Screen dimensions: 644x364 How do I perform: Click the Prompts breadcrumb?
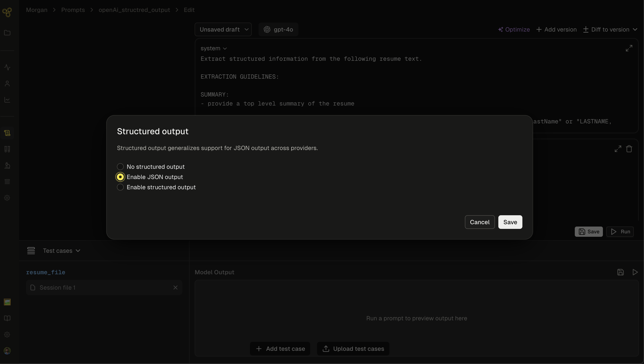(x=73, y=10)
